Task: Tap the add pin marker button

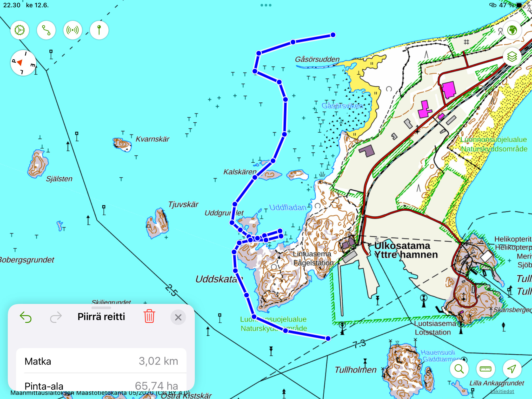Action: click(99, 30)
